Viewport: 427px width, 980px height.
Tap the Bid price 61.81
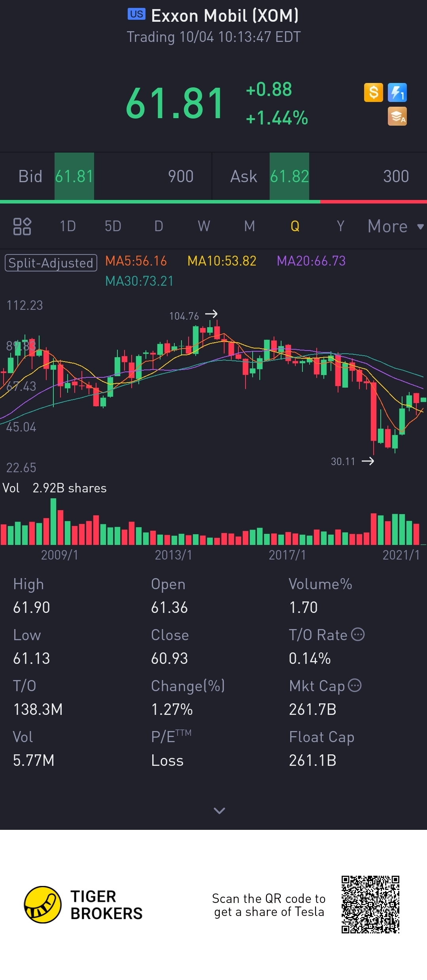pos(74,176)
